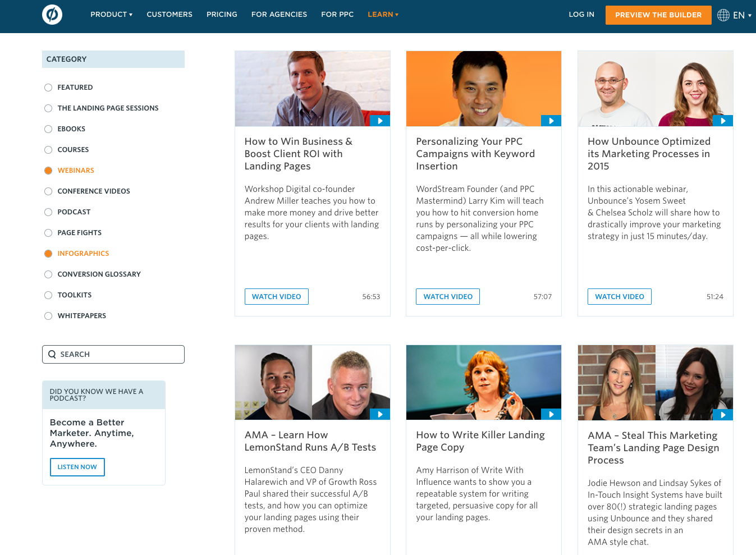
Task: Open Larry Kim webinar thumbnail
Action: pos(484,89)
